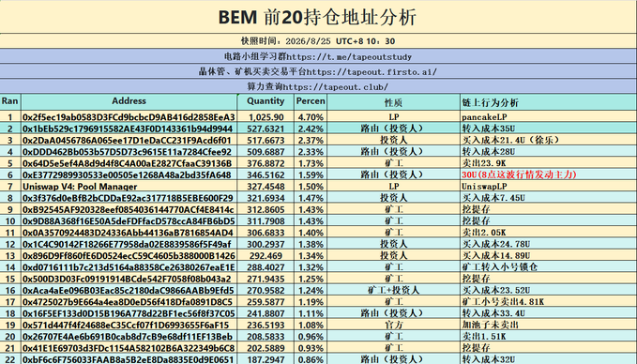The height and width of the screenshot is (364, 637).
Task: Select quantity cell 271.9435
Action: 265,279
